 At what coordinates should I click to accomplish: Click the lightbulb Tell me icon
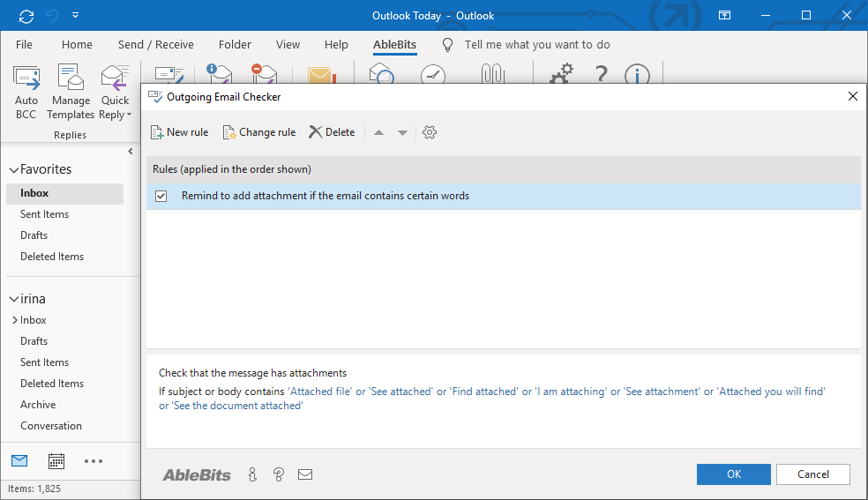(x=448, y=45)
